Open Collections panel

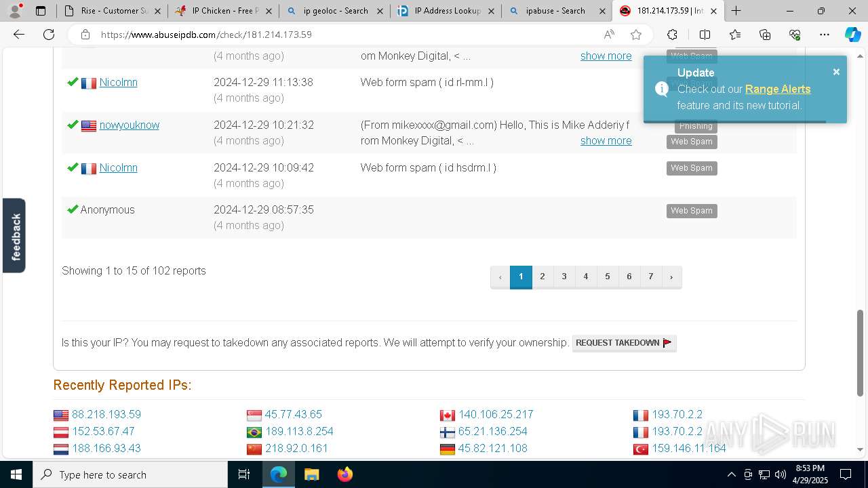(x=765, y=35)
